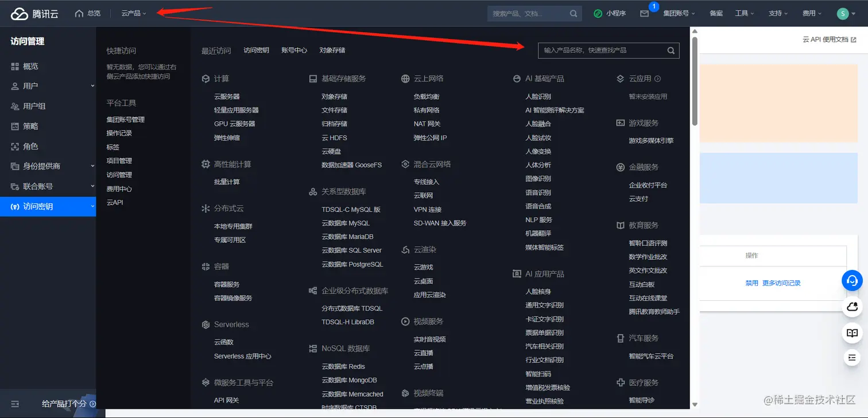
Task: Select 访问密钥 in recent visits
Action: [256, 51]
